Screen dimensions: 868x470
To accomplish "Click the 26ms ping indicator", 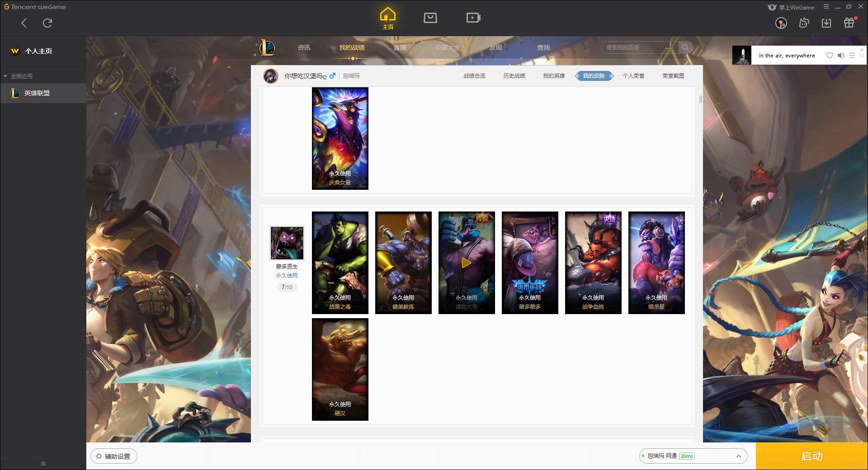I will click(x=687, y=456).
